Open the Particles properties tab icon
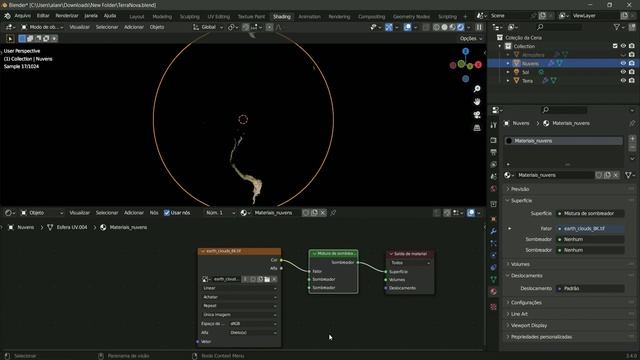Screen dimensions: 640x360 (x=493, y=243)
